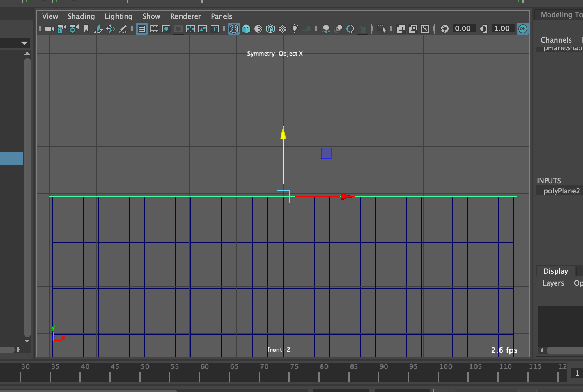
Task: Toggle Use All Lights bulb icon
Action: pyautogui.click(x=295, y=29)
